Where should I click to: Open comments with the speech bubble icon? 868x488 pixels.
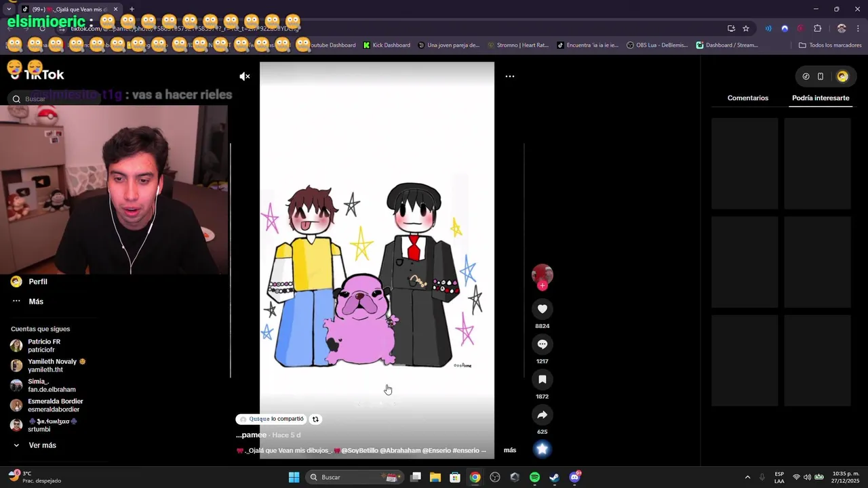coord(542,344)
